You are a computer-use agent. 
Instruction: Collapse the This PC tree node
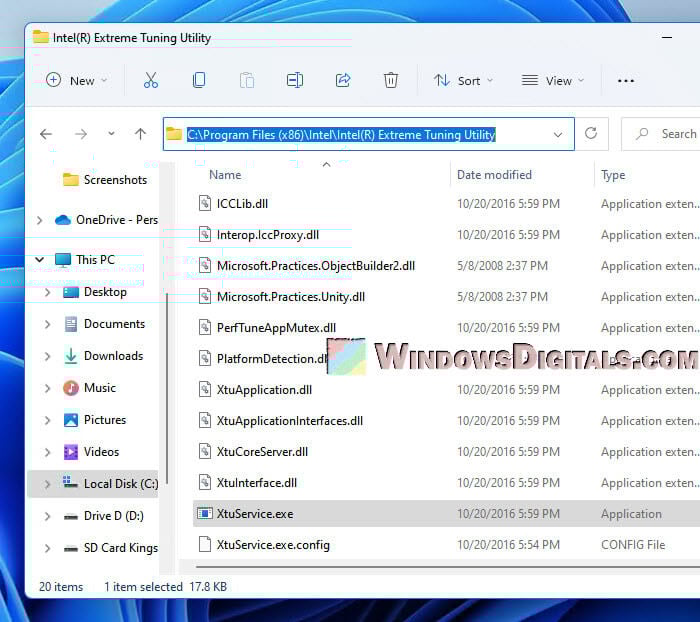coord(40,259)
